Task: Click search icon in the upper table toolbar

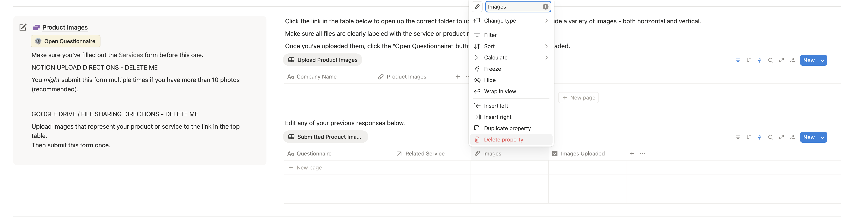Action: [x=770, y=60]
